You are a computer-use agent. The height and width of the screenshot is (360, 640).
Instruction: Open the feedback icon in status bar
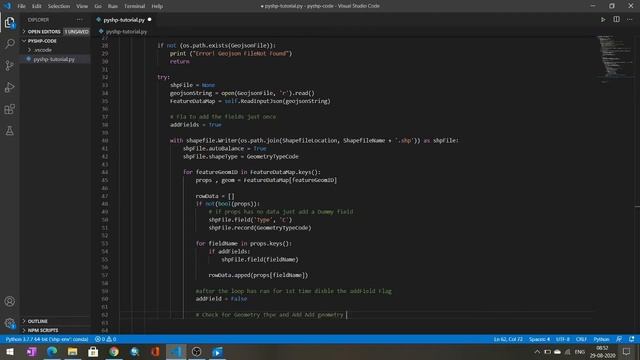(x=619, y=339)
